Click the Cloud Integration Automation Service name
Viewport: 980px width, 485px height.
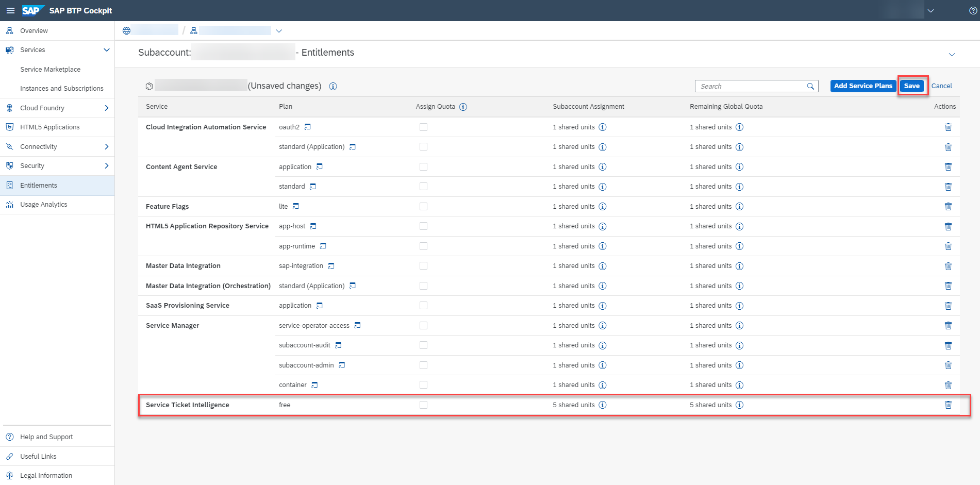206,127
